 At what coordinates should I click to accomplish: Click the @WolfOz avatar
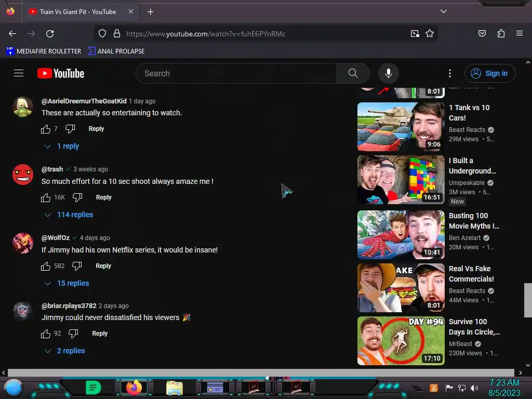click(x=23, y=243)
